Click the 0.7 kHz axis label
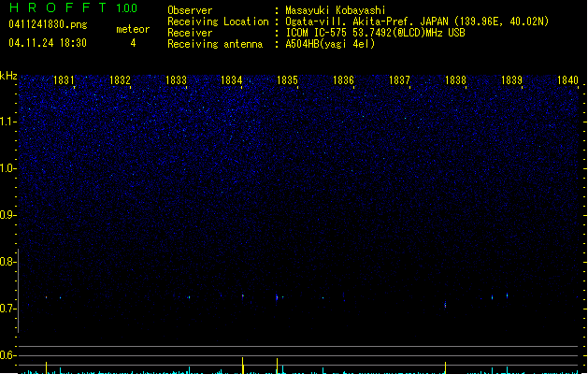 (x=7, y=309)
